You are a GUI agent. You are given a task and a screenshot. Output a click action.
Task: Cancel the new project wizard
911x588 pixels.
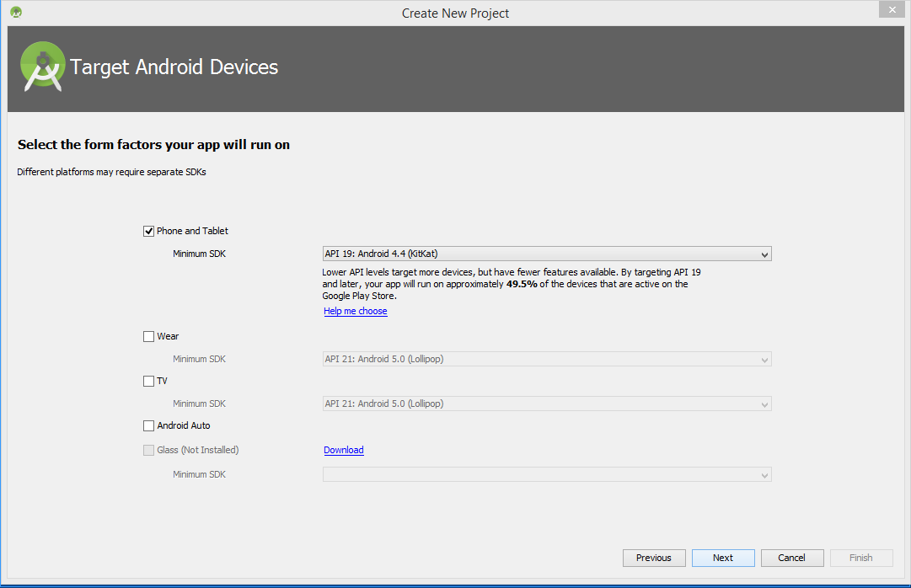tap(792, 558)
